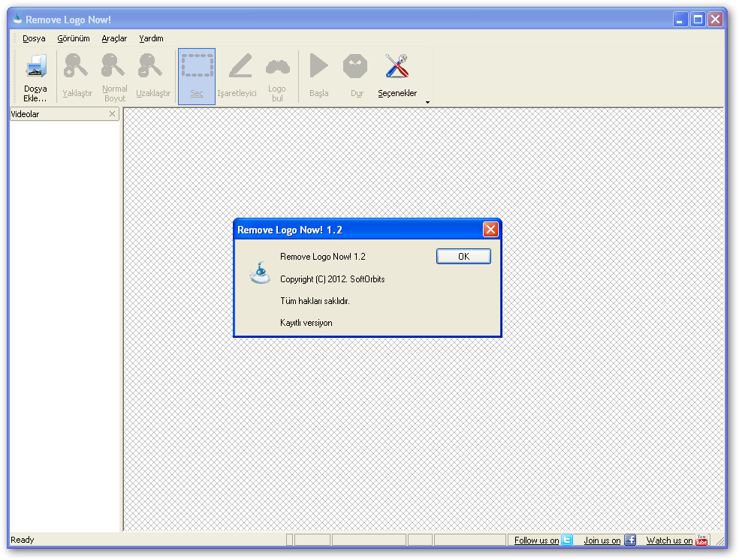Screen dimensions: 739x560
Task: Click the YouTube icon in status bar
Action: (701, 540)
